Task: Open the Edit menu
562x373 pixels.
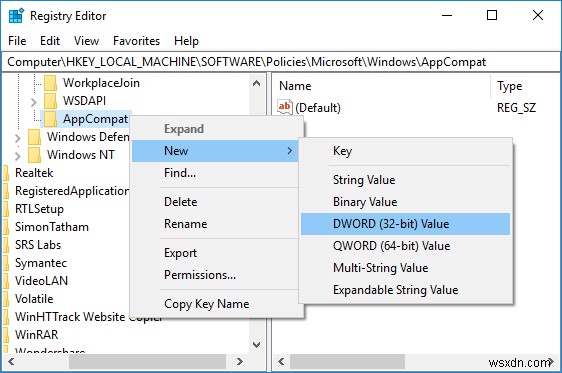Action: tap(50, 41)
